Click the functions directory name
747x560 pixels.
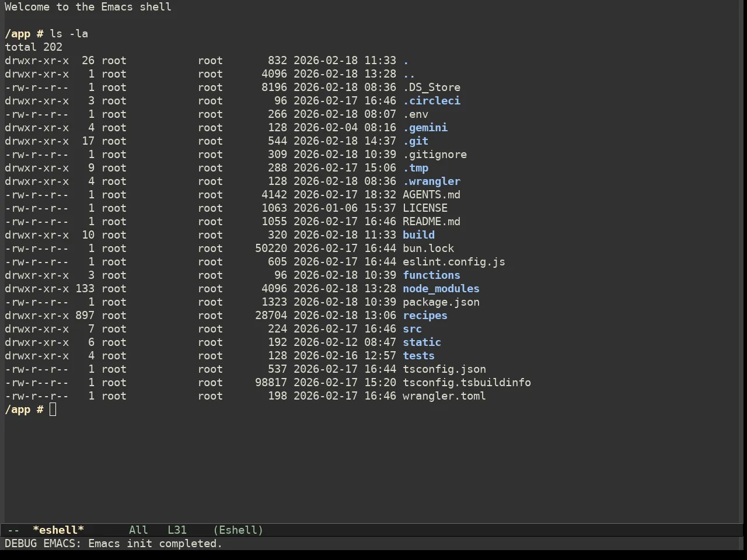pos(431,275)
